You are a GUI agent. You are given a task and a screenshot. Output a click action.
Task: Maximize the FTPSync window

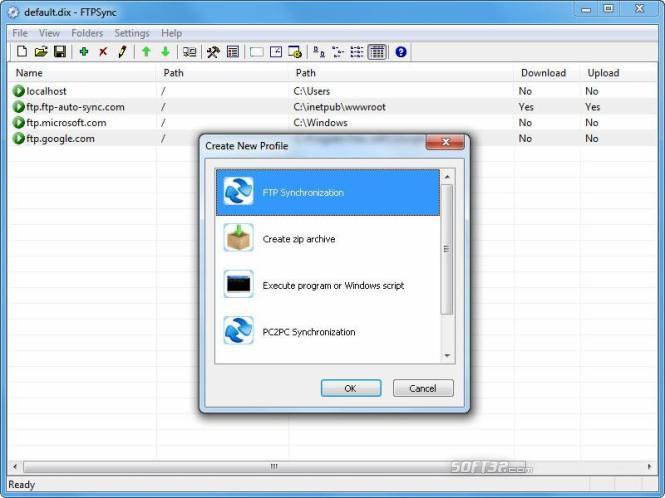[608, 8]
